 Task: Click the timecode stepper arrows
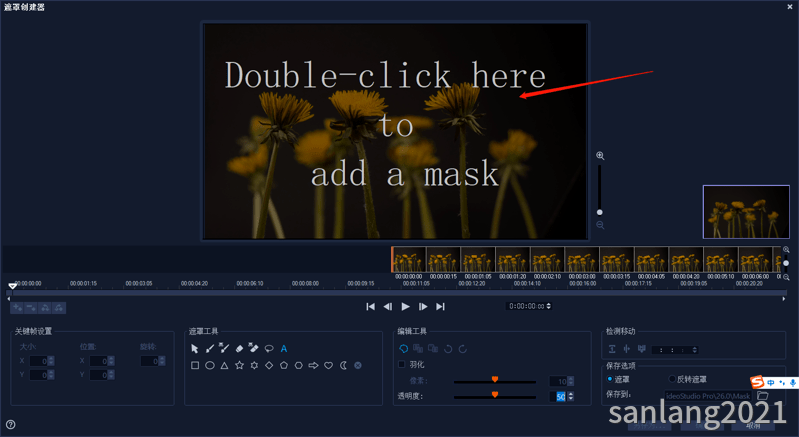[548, 306]
